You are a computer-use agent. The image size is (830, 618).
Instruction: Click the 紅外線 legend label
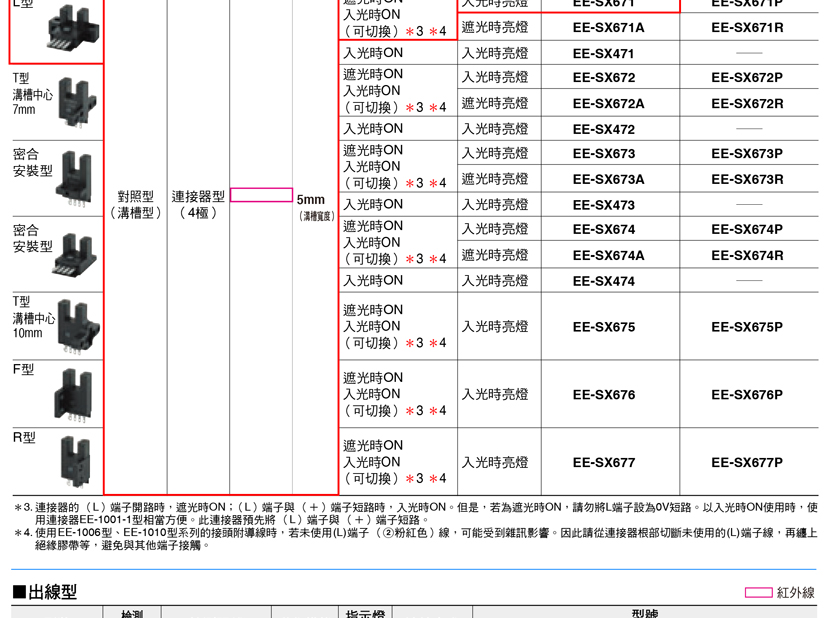tap(796, 593)
